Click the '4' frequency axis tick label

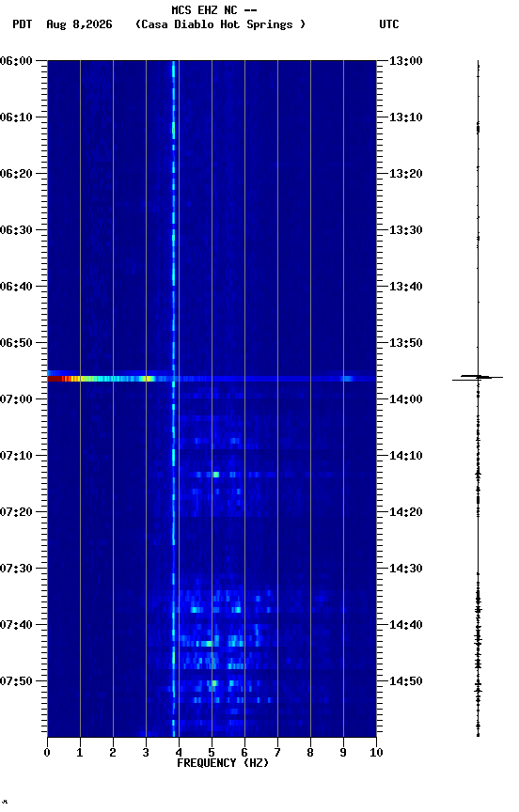pyautogui.click(x=179, y=753)
